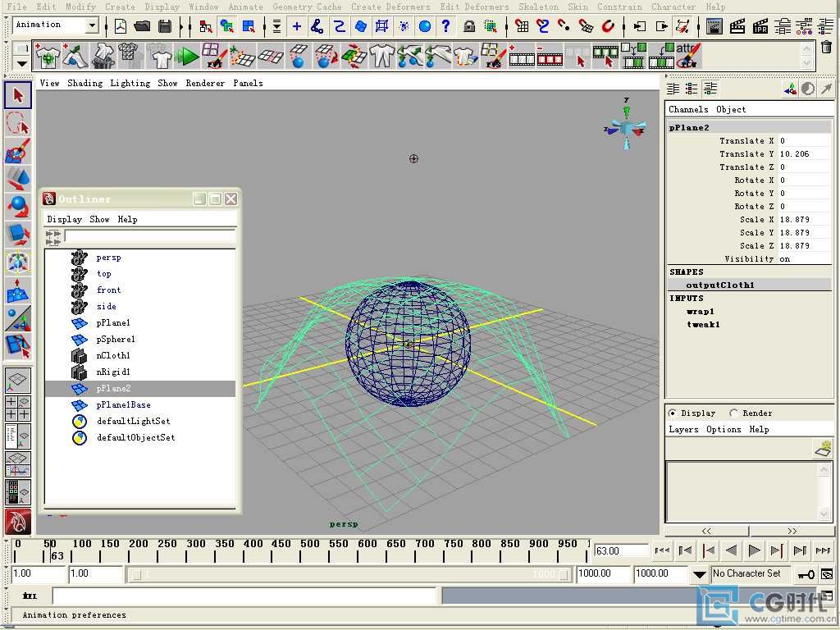The height and width of the screenshot is (630, 840).
Task: Open the viewport Shading menu
Action: tap(84, 83)
